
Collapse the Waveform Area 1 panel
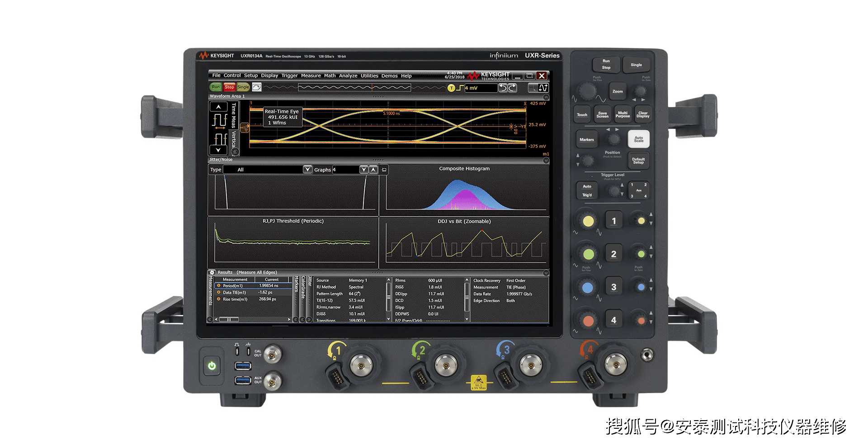[x=546, y=97]
